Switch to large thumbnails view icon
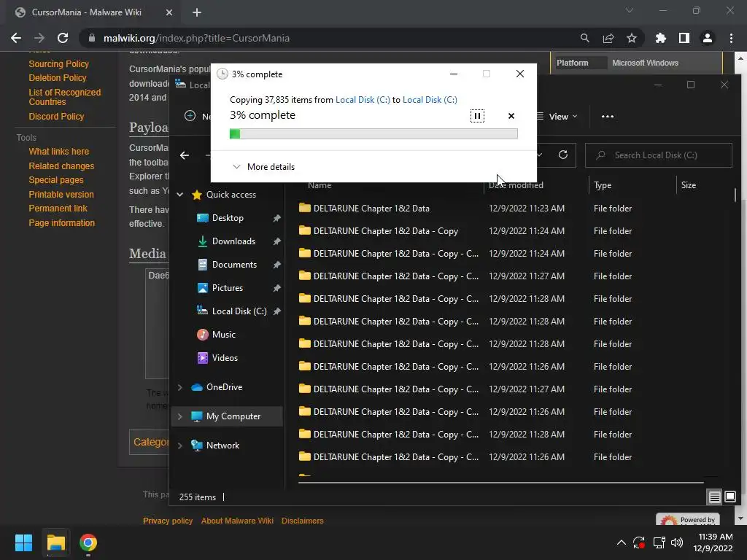This screenshot has width=747, height=560. [729, 497]
